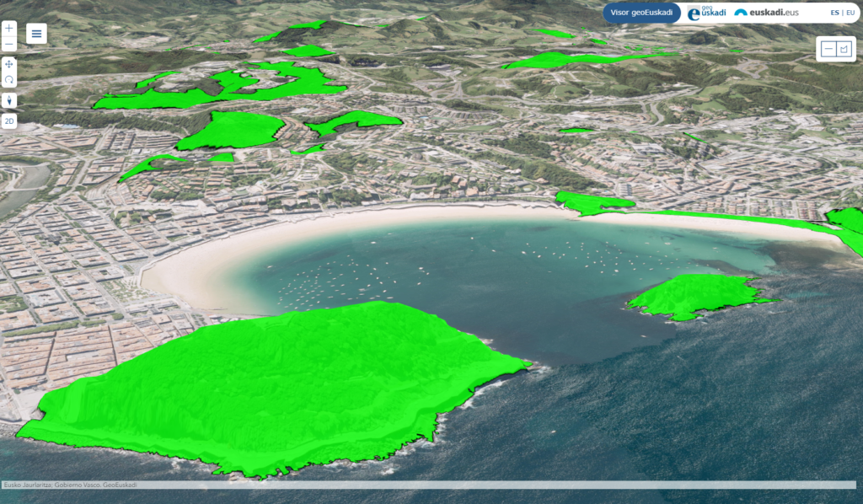
Task: Switch to 2D map view
Action: [8, 121]
